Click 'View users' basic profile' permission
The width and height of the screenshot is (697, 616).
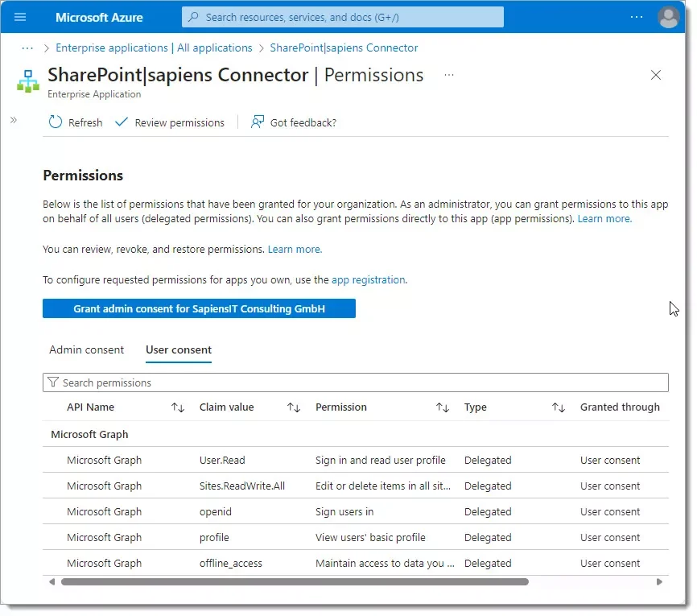(370, 537)
